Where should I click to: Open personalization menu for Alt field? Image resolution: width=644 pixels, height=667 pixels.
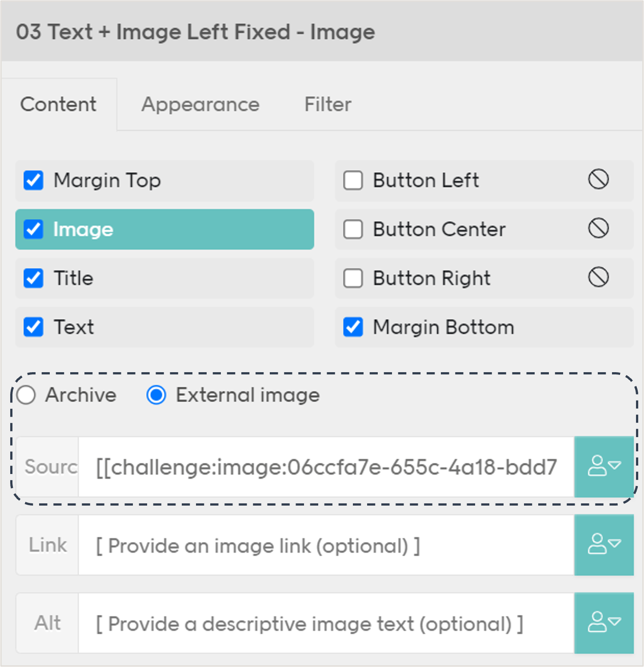(604, 623)
